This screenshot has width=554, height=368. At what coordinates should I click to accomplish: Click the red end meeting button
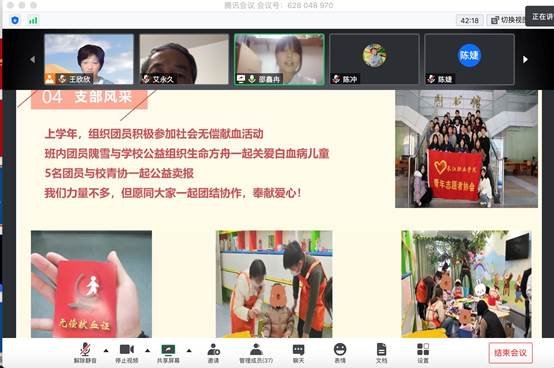510,352
